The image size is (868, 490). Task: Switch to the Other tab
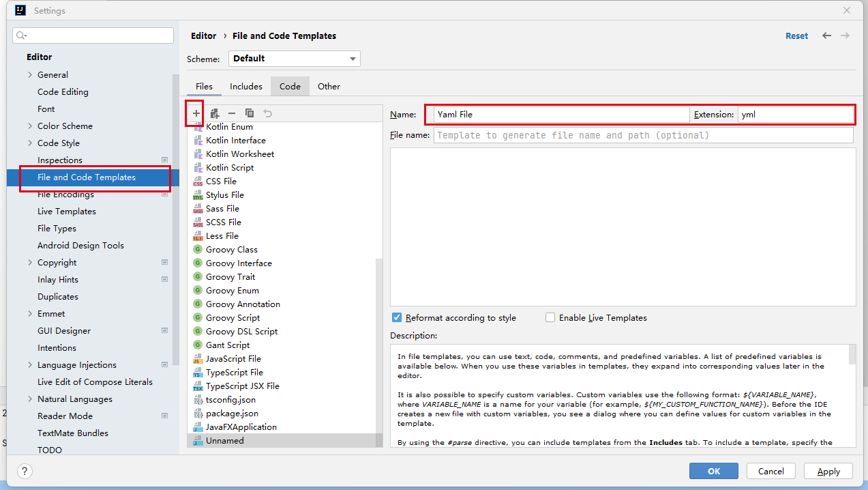(x=329, y=86)
